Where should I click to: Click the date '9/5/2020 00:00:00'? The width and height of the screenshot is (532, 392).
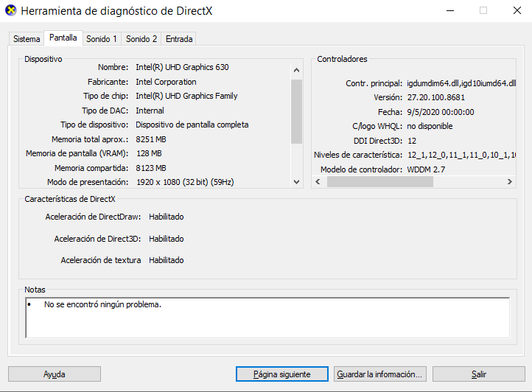pos(441,112)
